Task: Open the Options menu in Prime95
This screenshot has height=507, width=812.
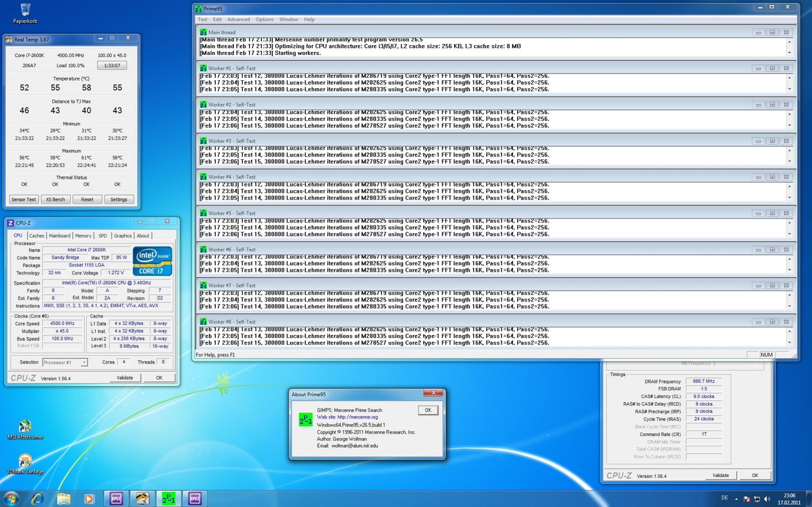Action: 264,19
